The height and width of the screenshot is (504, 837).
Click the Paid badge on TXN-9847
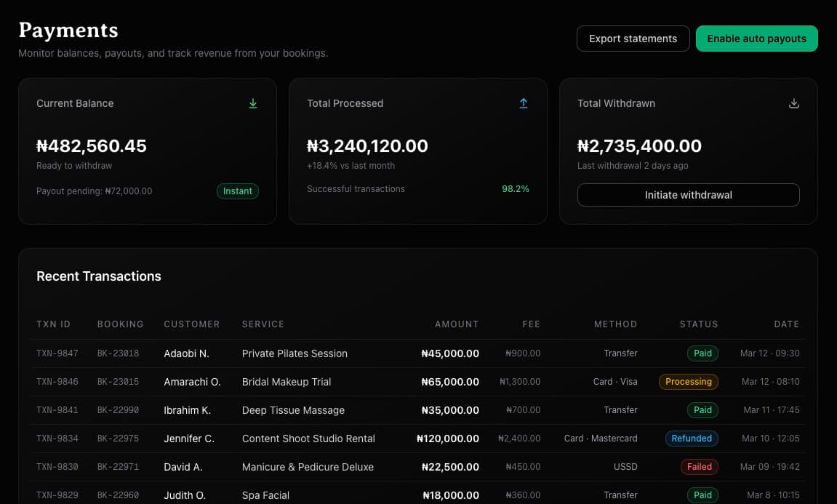click(702, 353)
